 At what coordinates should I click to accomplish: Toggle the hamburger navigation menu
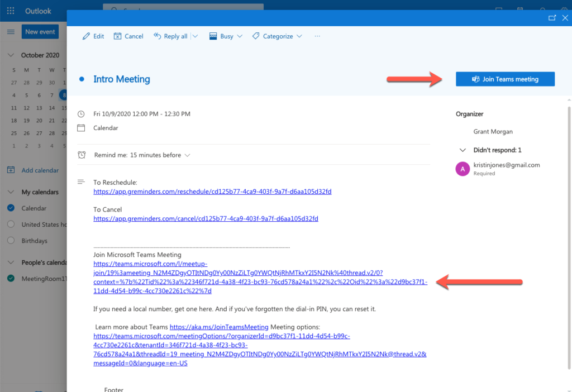pyautogui.click(x=11, y=32)
